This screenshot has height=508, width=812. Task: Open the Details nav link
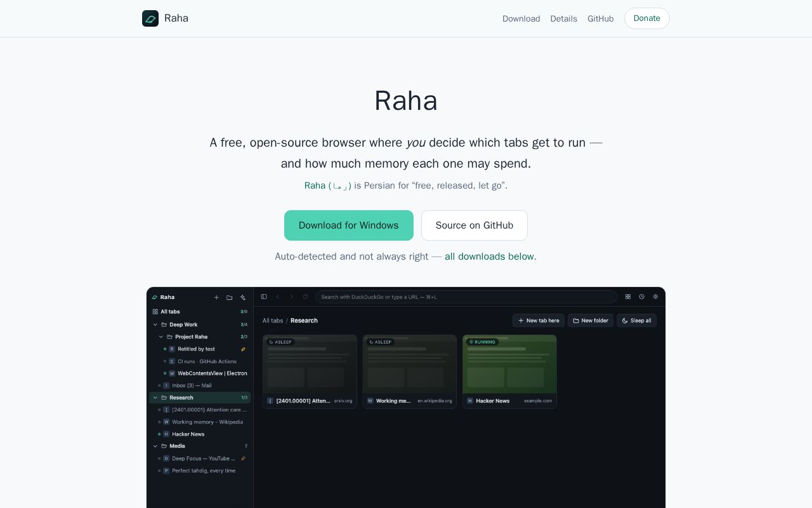pos(564,18)
